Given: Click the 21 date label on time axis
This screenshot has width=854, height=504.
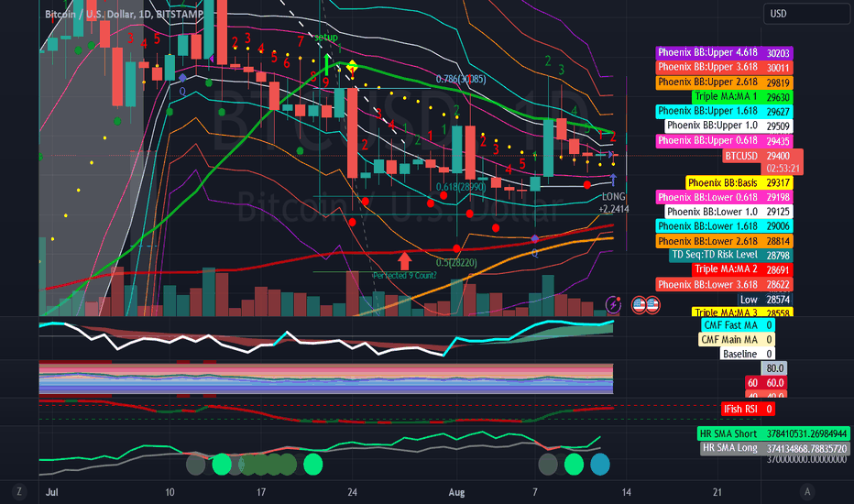Looking at the screenshot, I should click(x=717, y=493).
